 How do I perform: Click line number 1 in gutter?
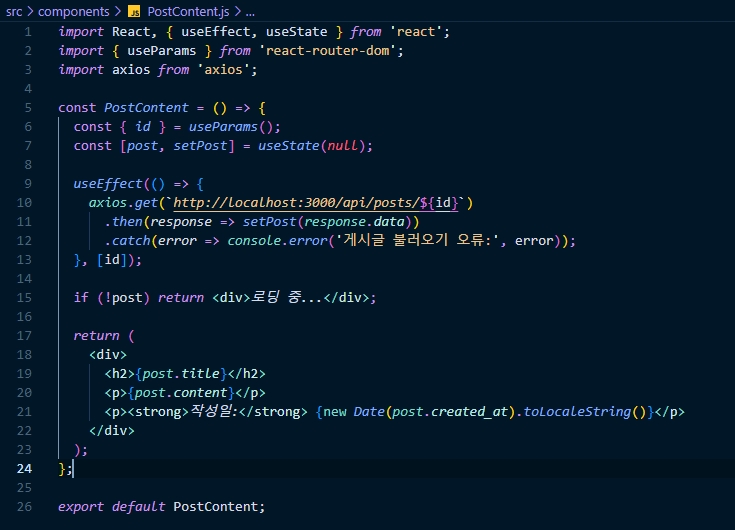(28, 32)
